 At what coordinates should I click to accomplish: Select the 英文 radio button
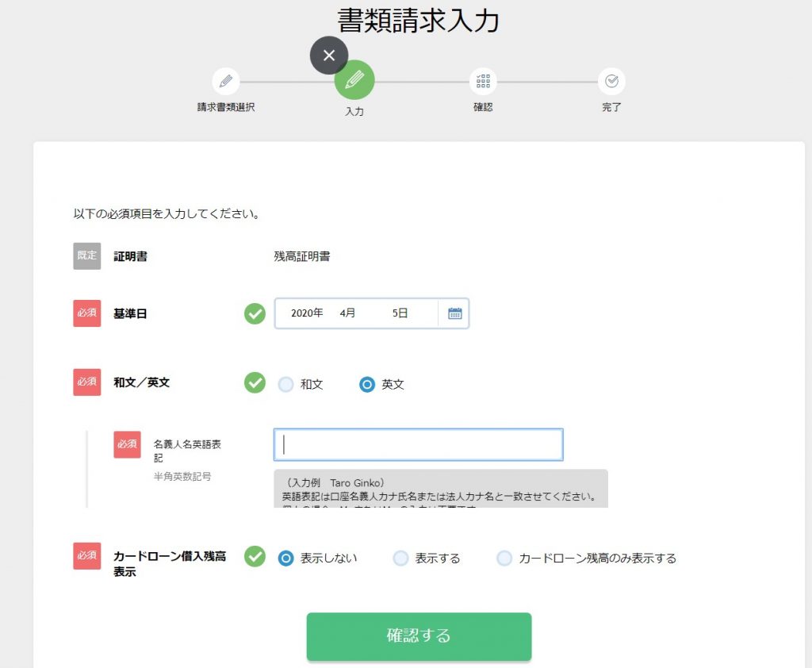[x=367, y=384]
